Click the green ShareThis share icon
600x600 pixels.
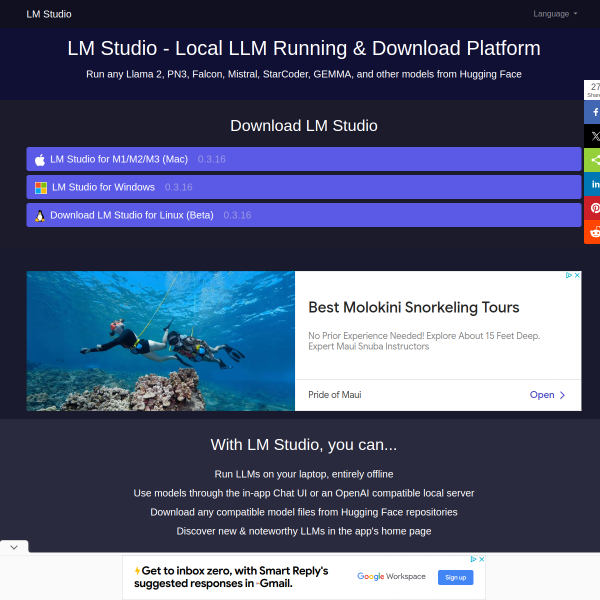(592, 160)
